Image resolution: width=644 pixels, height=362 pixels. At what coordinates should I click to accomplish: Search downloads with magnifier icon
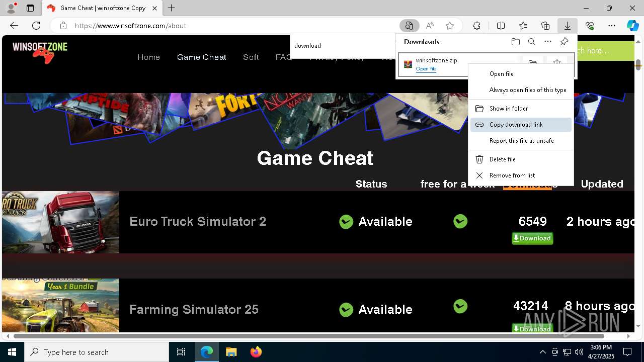(532, 42)
